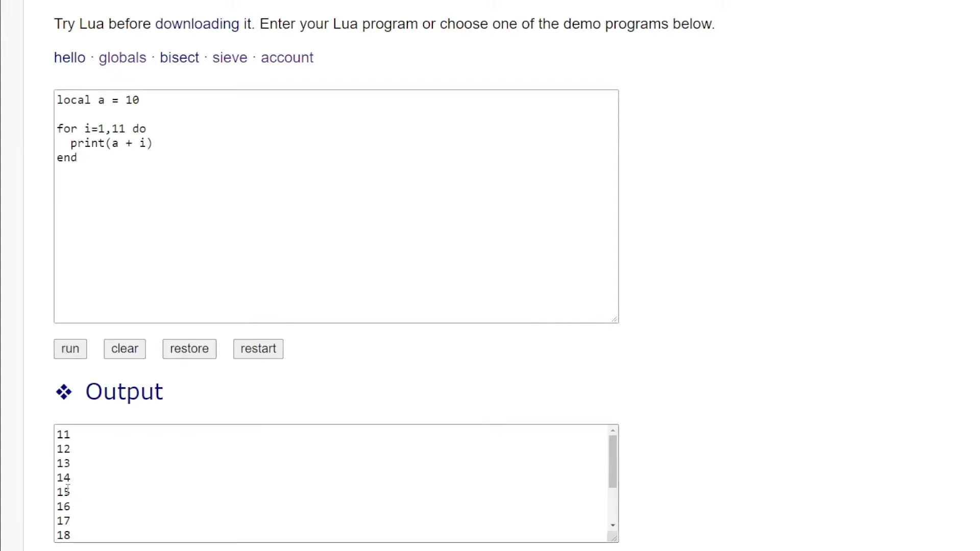This screenshot has height=551, width=980.
Task: Click the run button to execute code
Action: point(70,348)
